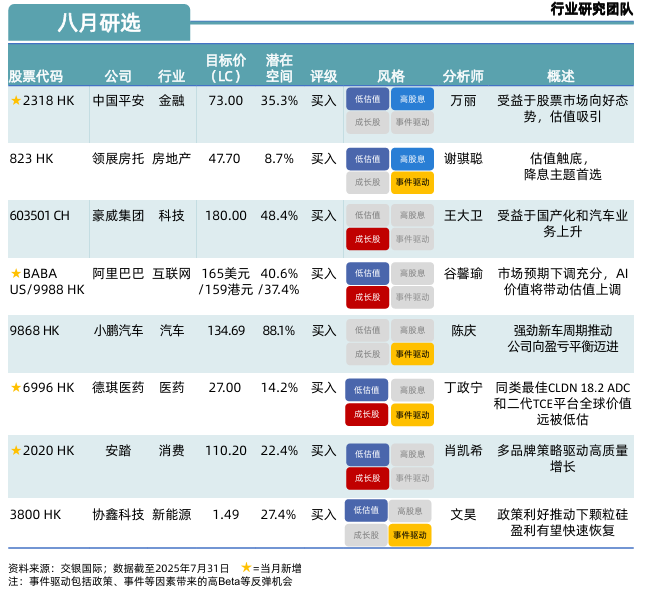The height and width of the screenshot is (589, 660).
Task: Click the 风格 column header
Action: click(x=391, y=77)
